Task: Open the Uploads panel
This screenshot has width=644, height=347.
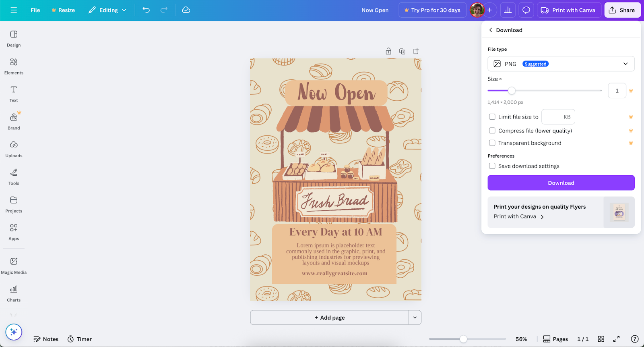Action: coord(14,149)
